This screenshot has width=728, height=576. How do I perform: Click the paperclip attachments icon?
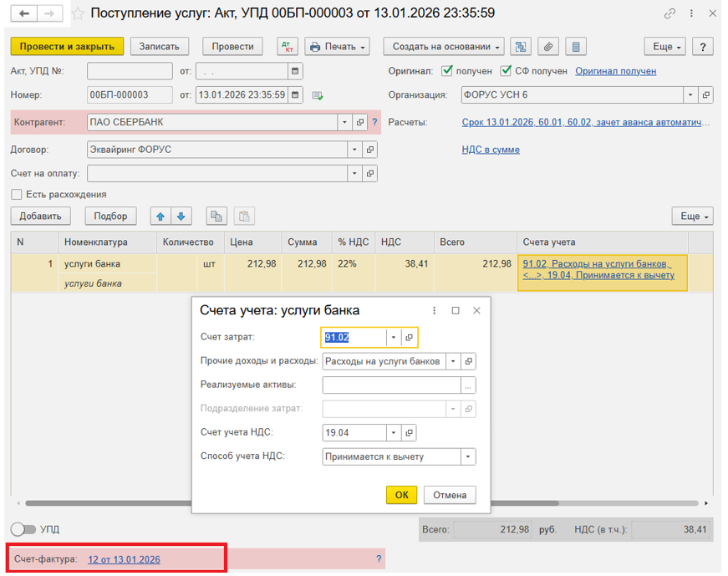548,47
